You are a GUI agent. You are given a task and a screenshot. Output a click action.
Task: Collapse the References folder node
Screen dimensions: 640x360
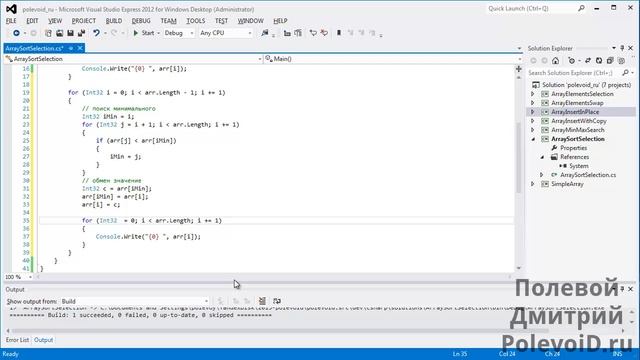coord(542,157)
